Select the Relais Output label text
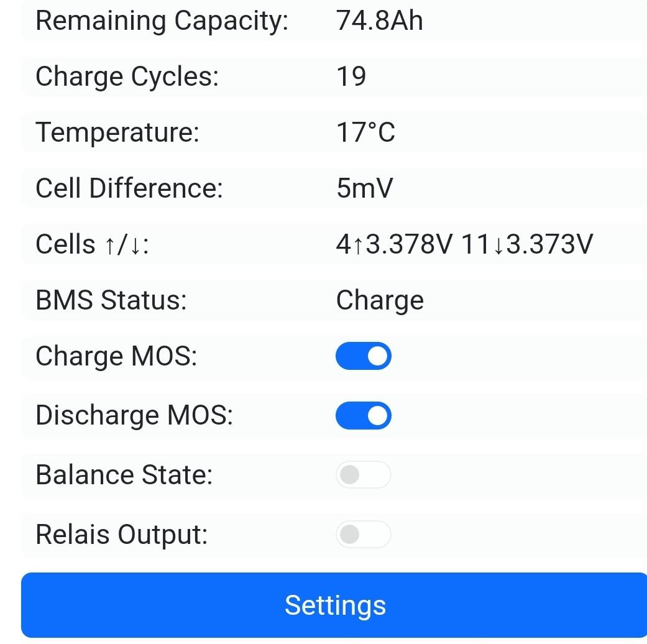Image resolution: width=647 pixels, height=644 pixels. tap(122, 535)
